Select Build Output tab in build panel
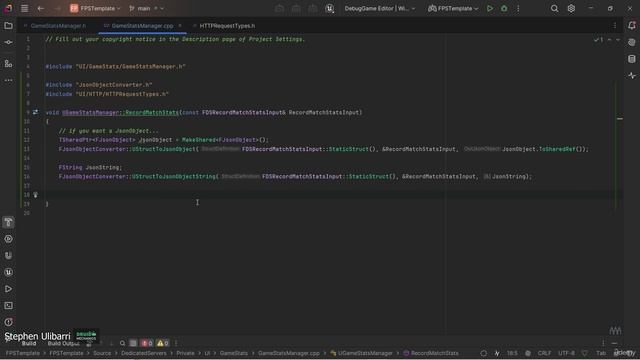Screen dimensions: 640x360 [64, 344]
